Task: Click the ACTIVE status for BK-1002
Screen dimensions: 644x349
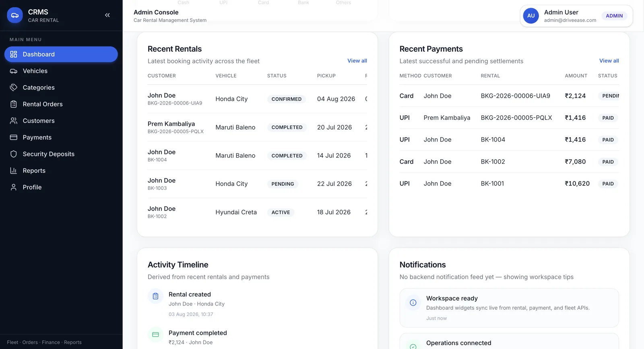Action: pyautogui.click(x=281, y=212)
